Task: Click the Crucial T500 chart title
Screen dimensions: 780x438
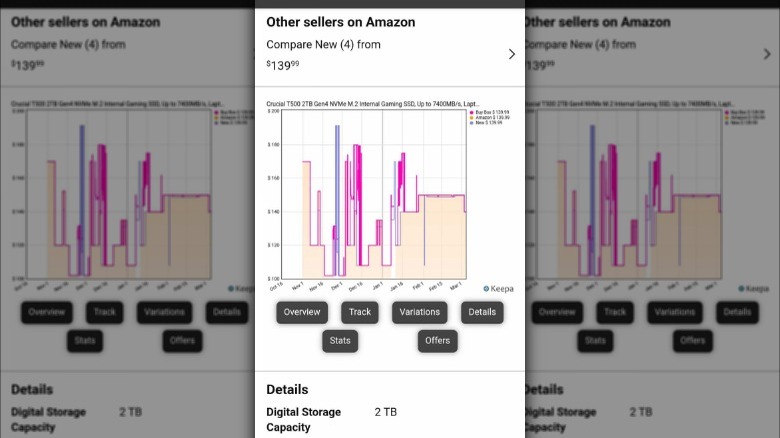Action: [x=372, y=103]
